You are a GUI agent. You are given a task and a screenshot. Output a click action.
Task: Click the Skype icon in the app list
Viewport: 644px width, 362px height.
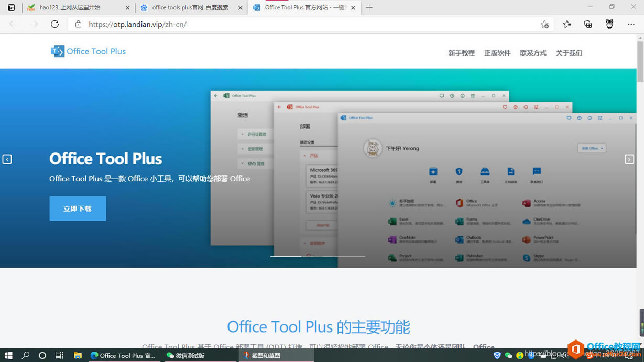click(526, 257)
